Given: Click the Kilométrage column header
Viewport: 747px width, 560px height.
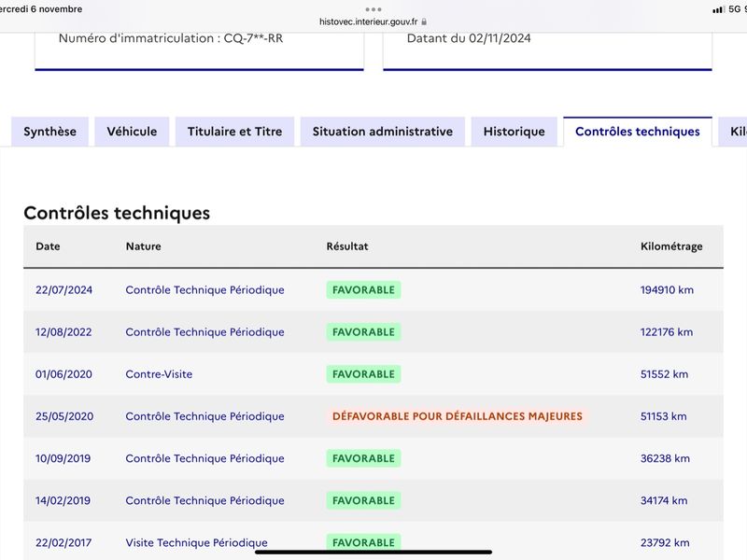Looking at the screenshot, I should tap(671, 246).
